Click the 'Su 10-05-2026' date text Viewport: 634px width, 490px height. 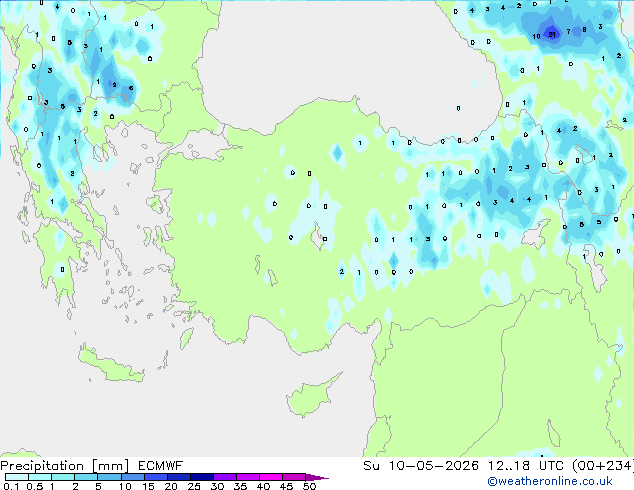[x=421, y=466]
